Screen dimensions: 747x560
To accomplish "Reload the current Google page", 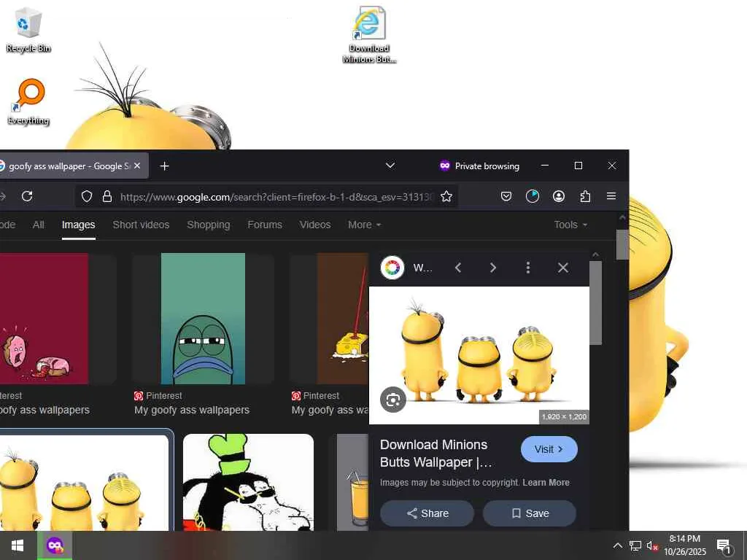I will (x=27, y=196).
